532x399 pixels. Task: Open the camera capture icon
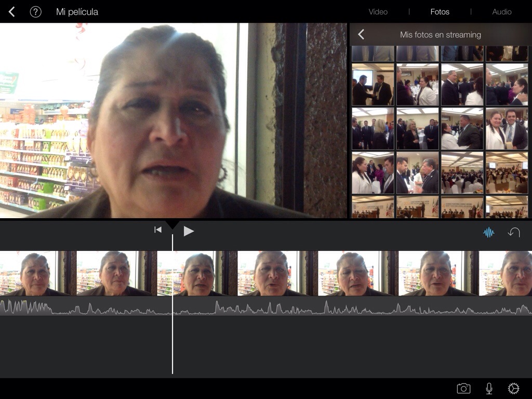coord(463,389)
